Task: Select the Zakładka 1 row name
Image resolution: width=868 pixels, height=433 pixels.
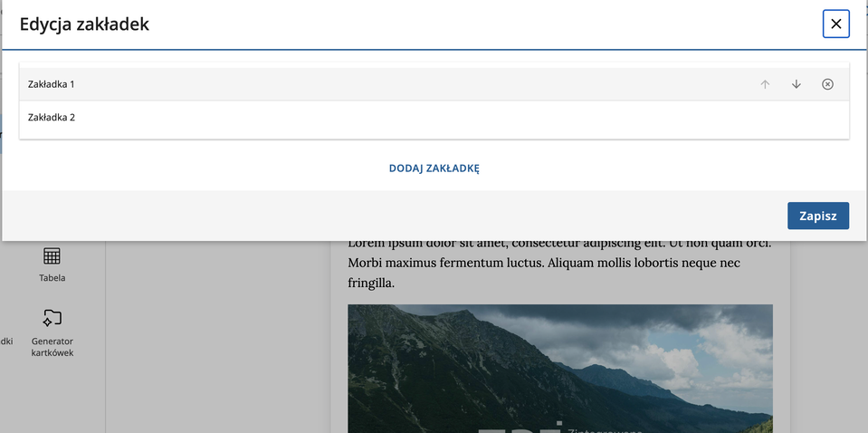Action: (x=52, y=84)
